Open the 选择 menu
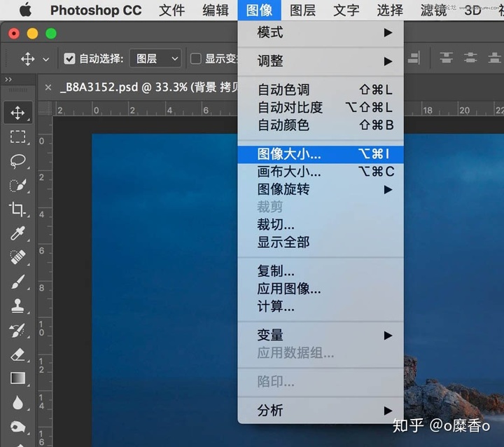Viewport: 504px width, 447px height. tap(390, 11)
